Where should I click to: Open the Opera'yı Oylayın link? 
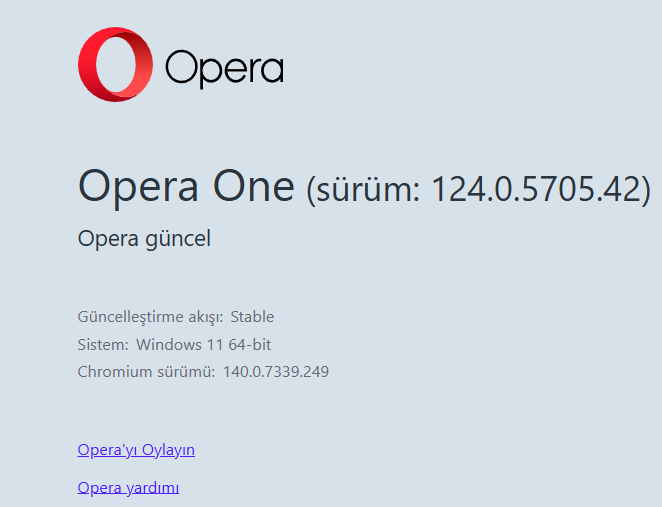tap(136, 450)
